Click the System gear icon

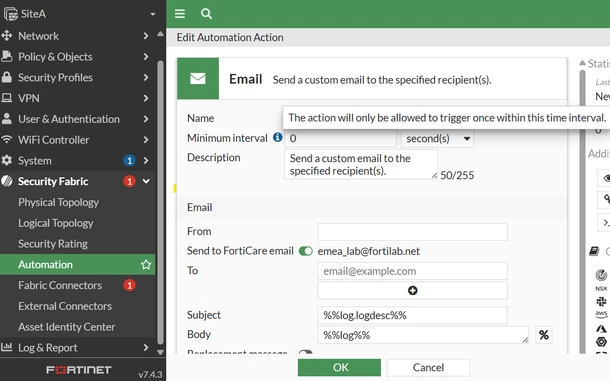pyautogui.click(x=7, y=160)
